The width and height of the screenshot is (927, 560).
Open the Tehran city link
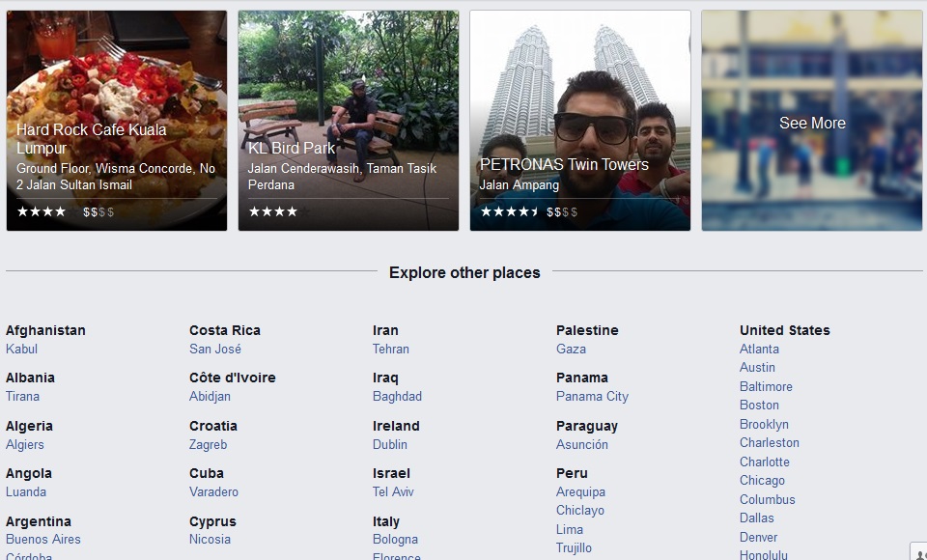pos(391,349)
